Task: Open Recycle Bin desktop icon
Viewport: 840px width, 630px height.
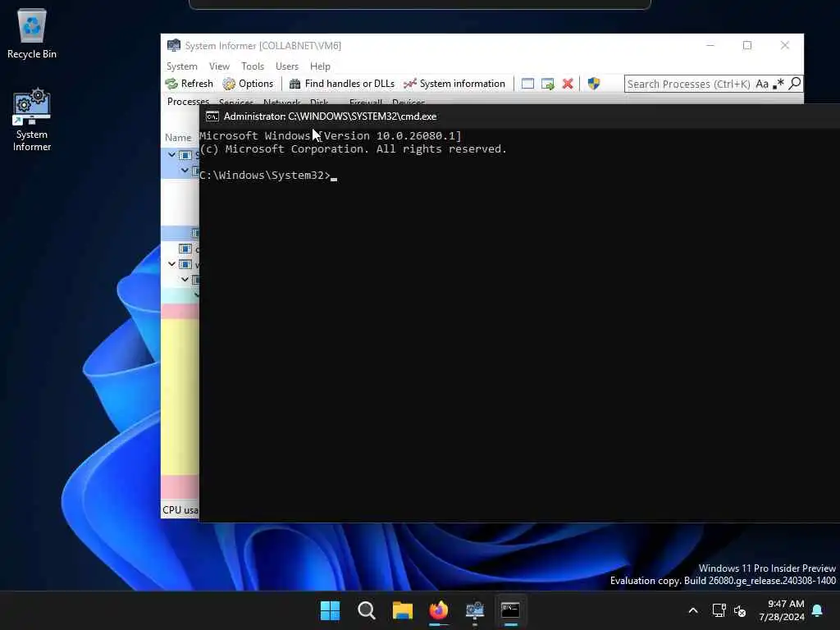Action: click(x=32, y=34)
